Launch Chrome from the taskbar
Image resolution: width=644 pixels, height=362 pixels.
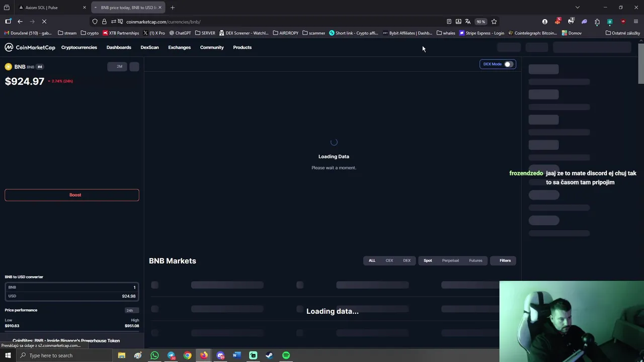coord(187,355)
